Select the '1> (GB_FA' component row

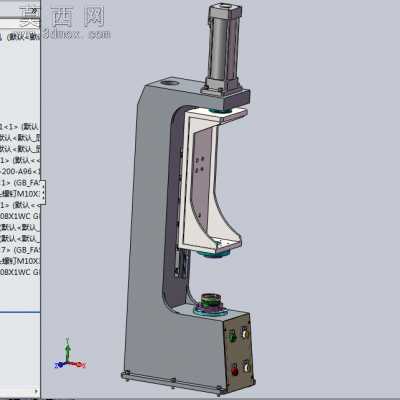click(20, 183)
